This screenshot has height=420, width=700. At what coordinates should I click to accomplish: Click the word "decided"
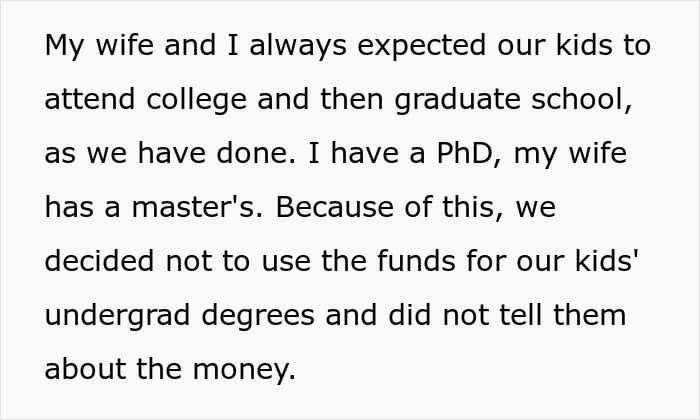click(100, 261)
